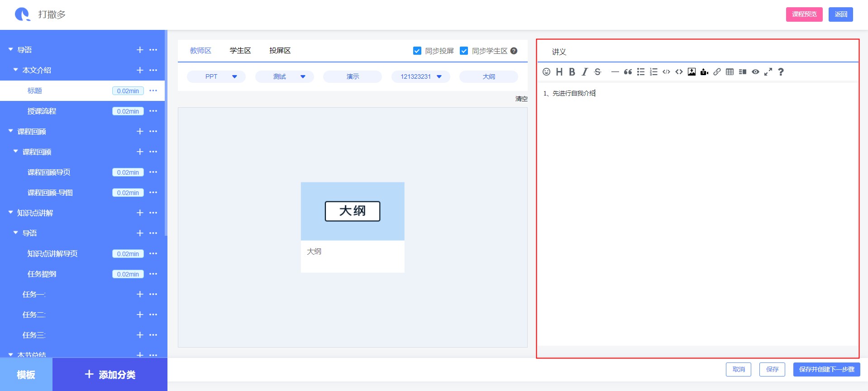This screenshot has width=868, height=391.
Task: Insert ordered numbered list
Action: (653, 72)
